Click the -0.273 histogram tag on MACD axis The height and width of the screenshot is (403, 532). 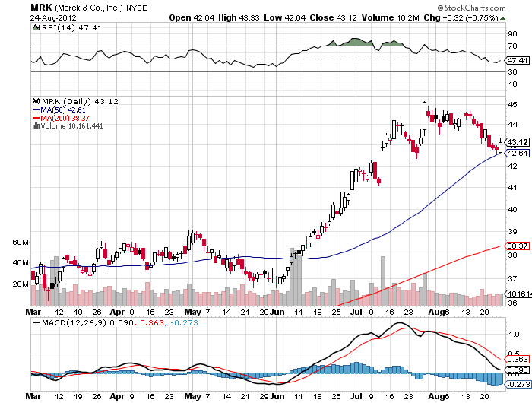pos(518,384)
